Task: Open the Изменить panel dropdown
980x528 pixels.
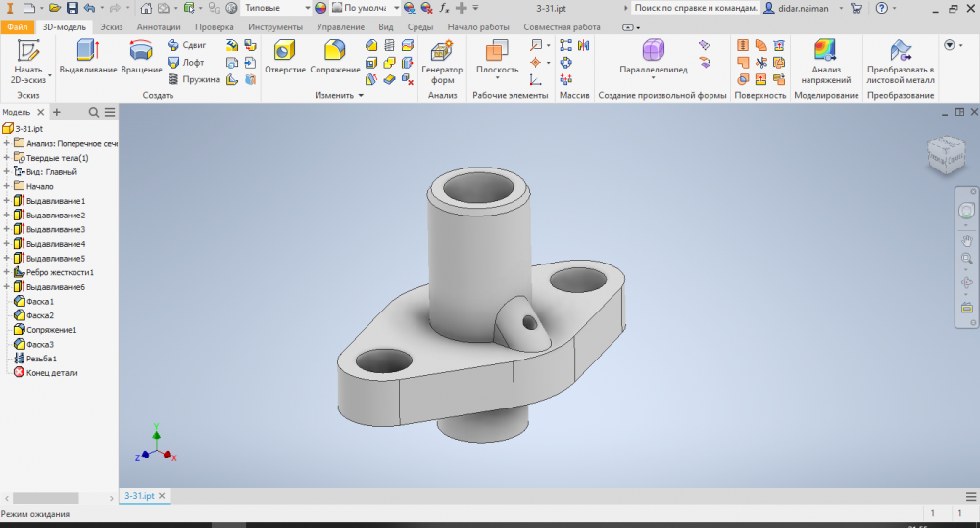Action: 360,96
